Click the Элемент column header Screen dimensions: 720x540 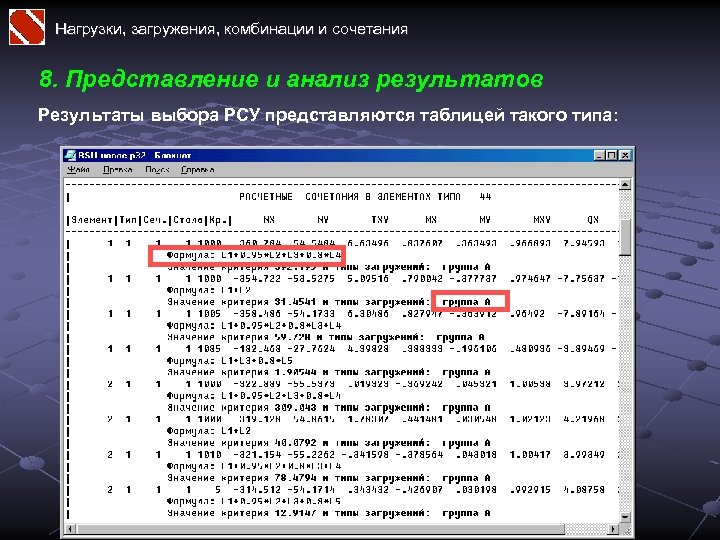coord(92,220)
